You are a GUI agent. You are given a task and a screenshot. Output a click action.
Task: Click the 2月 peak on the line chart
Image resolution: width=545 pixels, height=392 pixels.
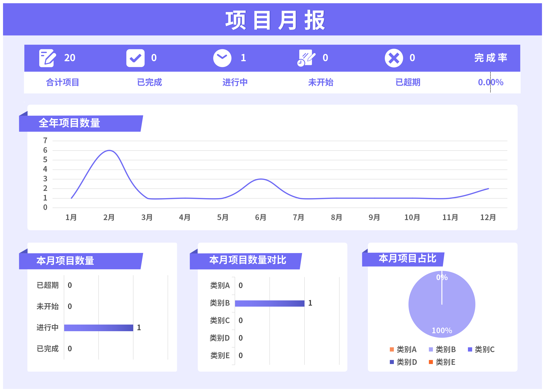[x=109, y=150]
